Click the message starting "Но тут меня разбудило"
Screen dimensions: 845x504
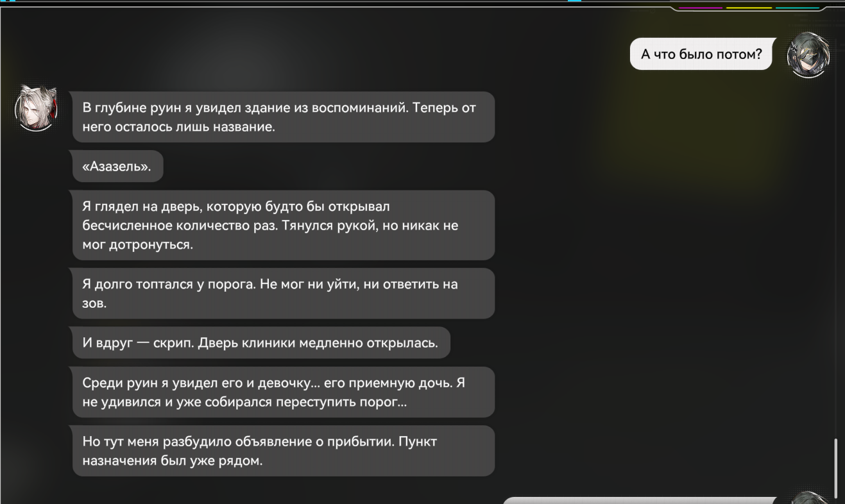pyautogui.click(x=284, y=451)
